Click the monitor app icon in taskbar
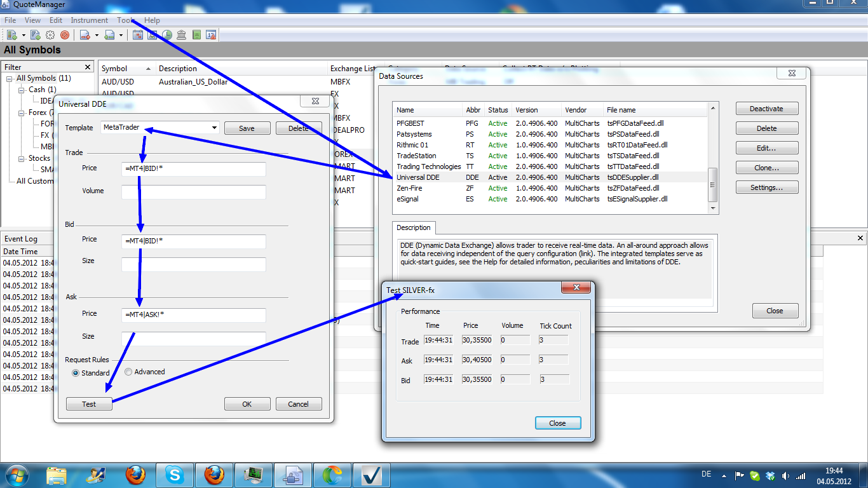The width and height of the screenshot is (868, 488). [x=254, y=475]
